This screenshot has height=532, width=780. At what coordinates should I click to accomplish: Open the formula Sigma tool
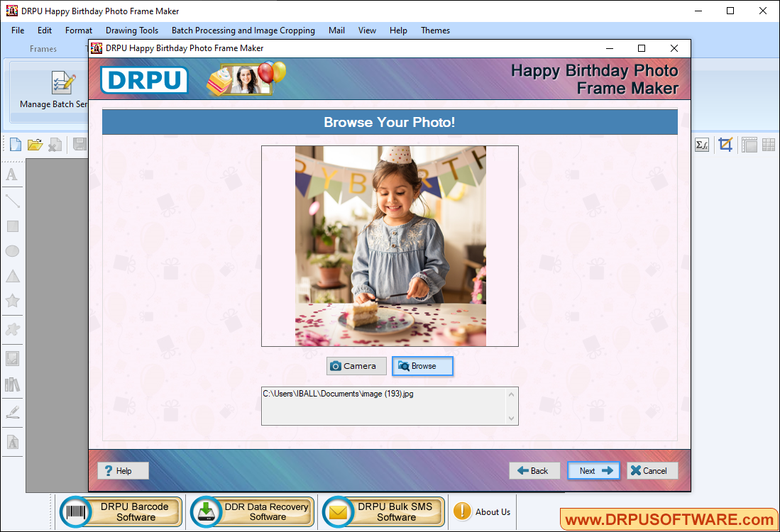pos(702,144)
